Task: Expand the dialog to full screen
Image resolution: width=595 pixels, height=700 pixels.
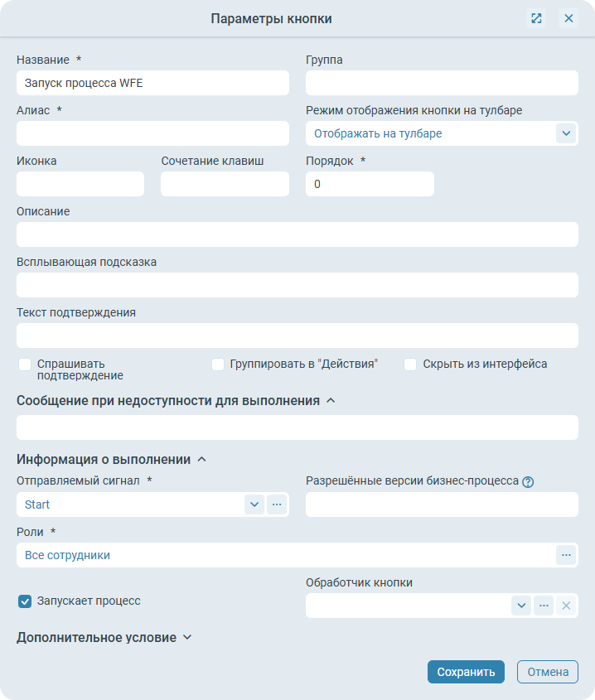Action: point(536,18)
